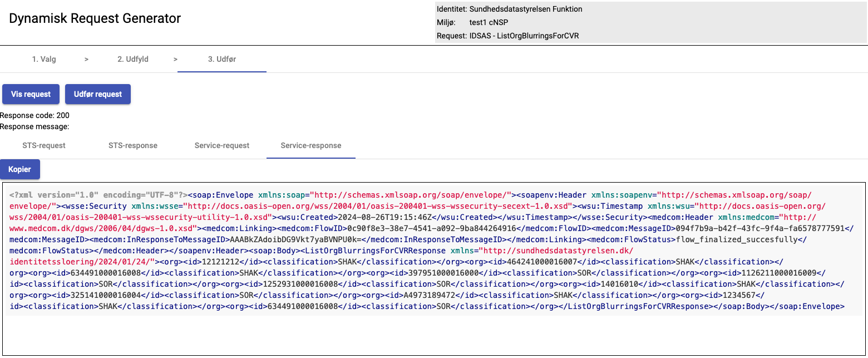Select the Service-response tab
Image resolution: width=868 pixels, height=358 pixels.
pyautogui.click(x=311, y=145)
